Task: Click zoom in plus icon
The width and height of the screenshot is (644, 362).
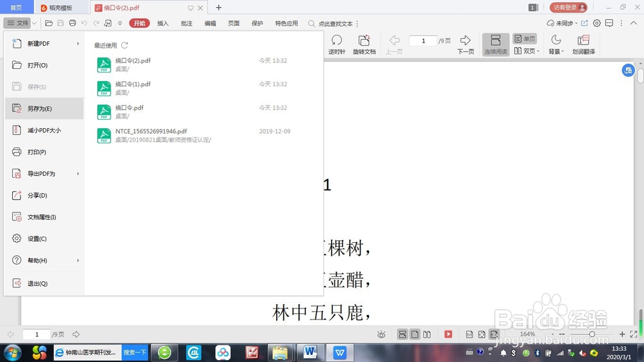Action: [x=622, y=334]
